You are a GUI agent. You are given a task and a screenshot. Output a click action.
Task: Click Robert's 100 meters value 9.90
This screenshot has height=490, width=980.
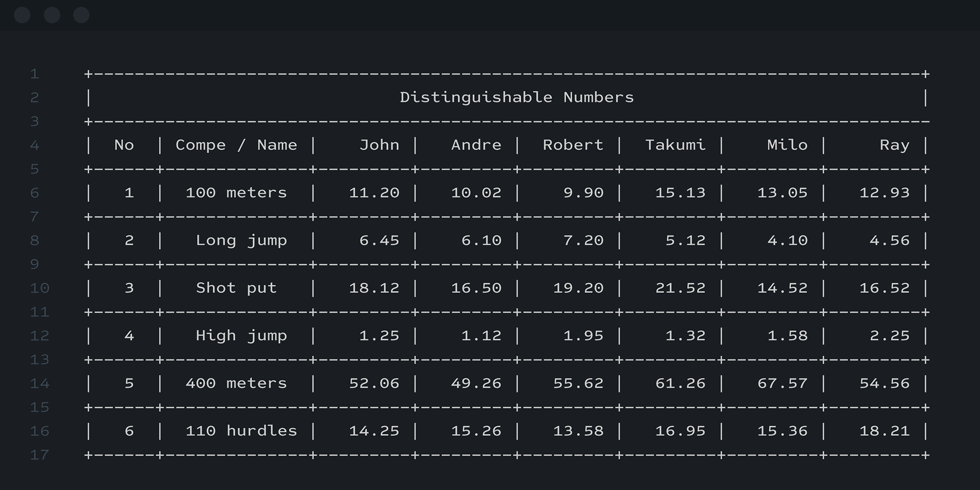[583, 193]
